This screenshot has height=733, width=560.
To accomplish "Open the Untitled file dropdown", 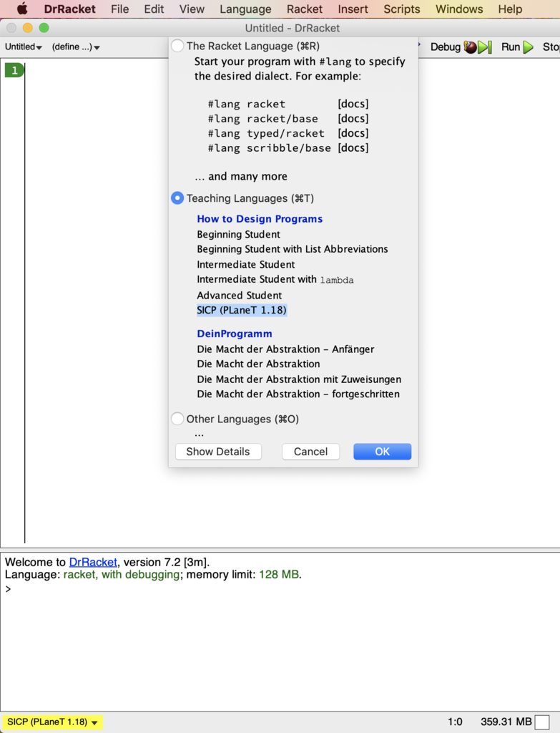I will pyautogui.click(x=24, y=47).
